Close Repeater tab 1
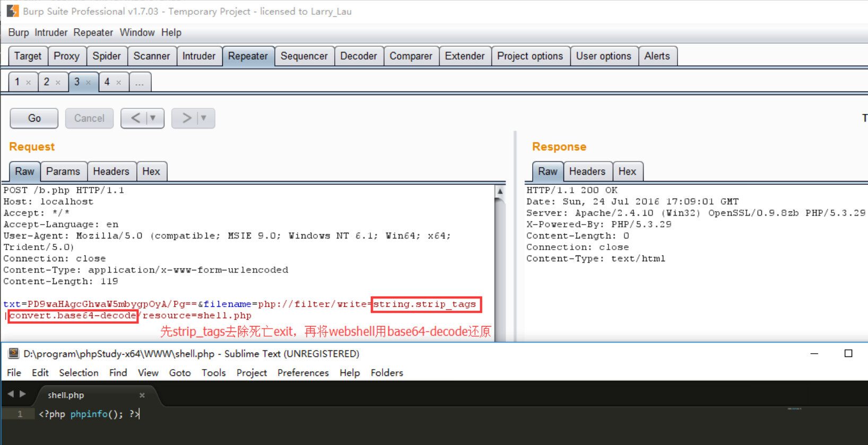Screen dimensions: 868x445 [29, 82]
